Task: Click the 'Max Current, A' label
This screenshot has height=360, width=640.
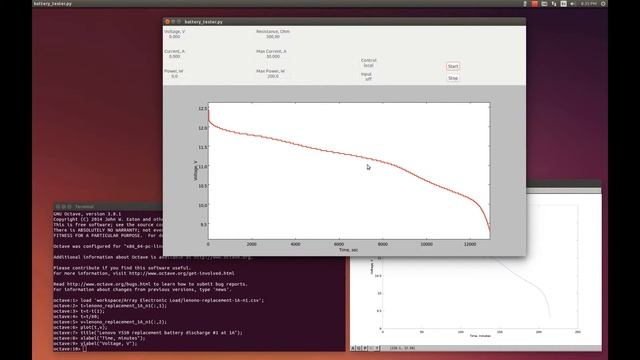Action: pos(271,51)
